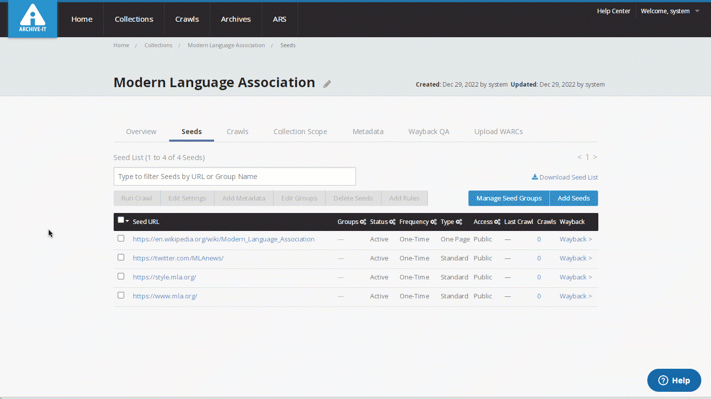Click the Edit Groups button
Image resolution: width=711 pixels, height=399 pixels.
coord(299,198)
